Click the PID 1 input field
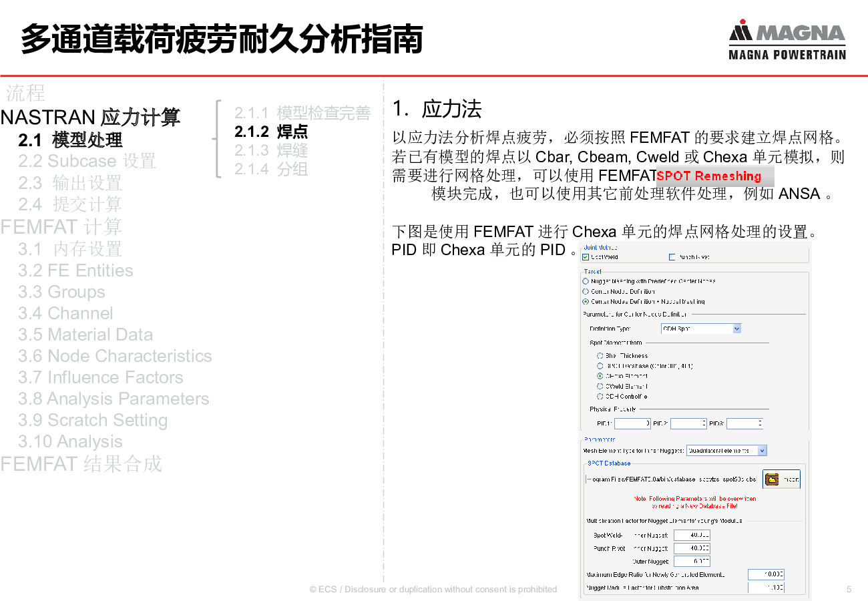Screen dimensions: 868x601 click(x=632, y=423)
